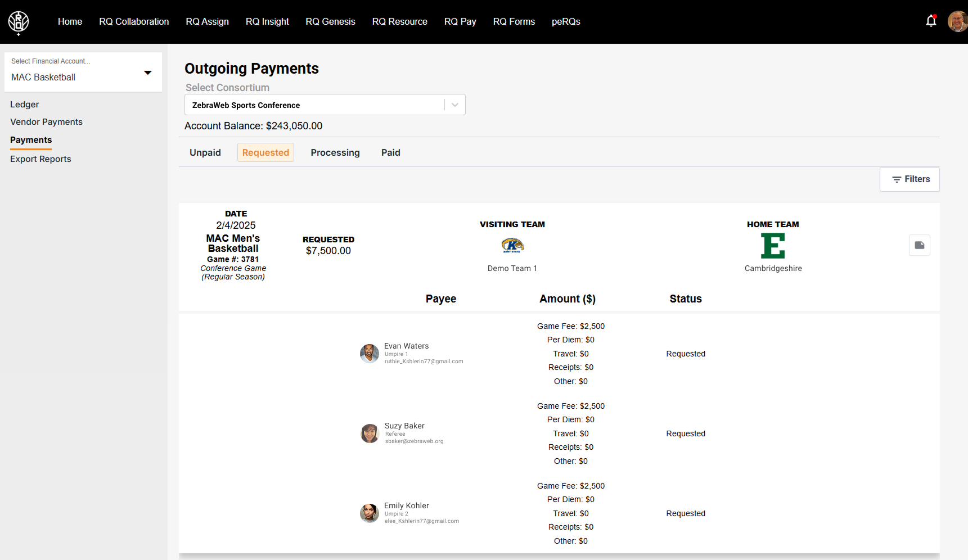The height and width of the screenshot is (560, 968).
Task: Open the RQ Pay menu
Action: tap(460, 22)
